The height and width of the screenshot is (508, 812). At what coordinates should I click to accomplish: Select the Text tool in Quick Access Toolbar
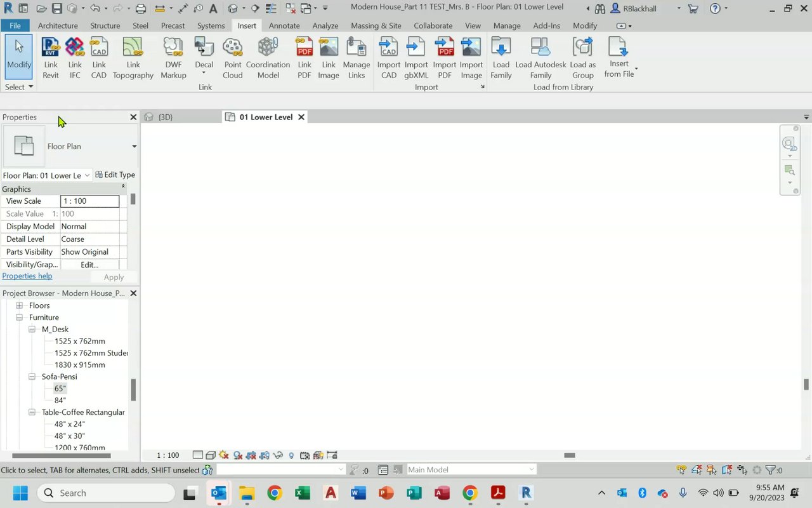pyautogui.click(x=213, y=8)
